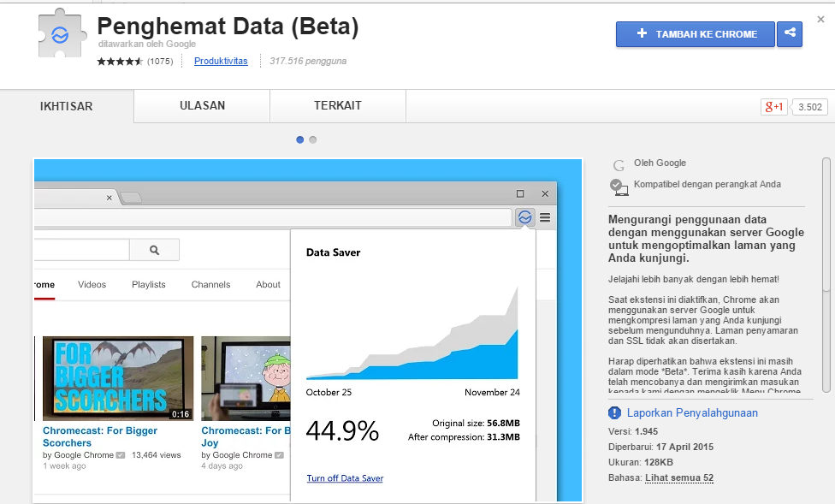
Task: Click the Chromecast For Bigger Scorchers video thumbnail
Action: pyautogui.click(x=117, y=377)
